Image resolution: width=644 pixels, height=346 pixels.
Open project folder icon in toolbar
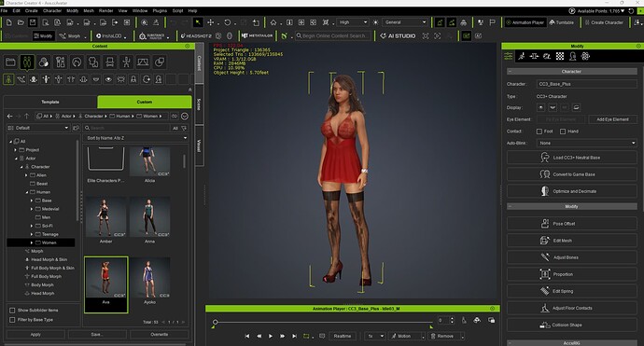(21, 22)
